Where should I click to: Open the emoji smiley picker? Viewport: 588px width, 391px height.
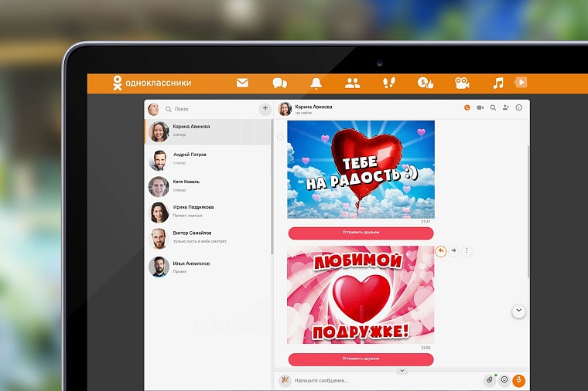tap(504, 380)
